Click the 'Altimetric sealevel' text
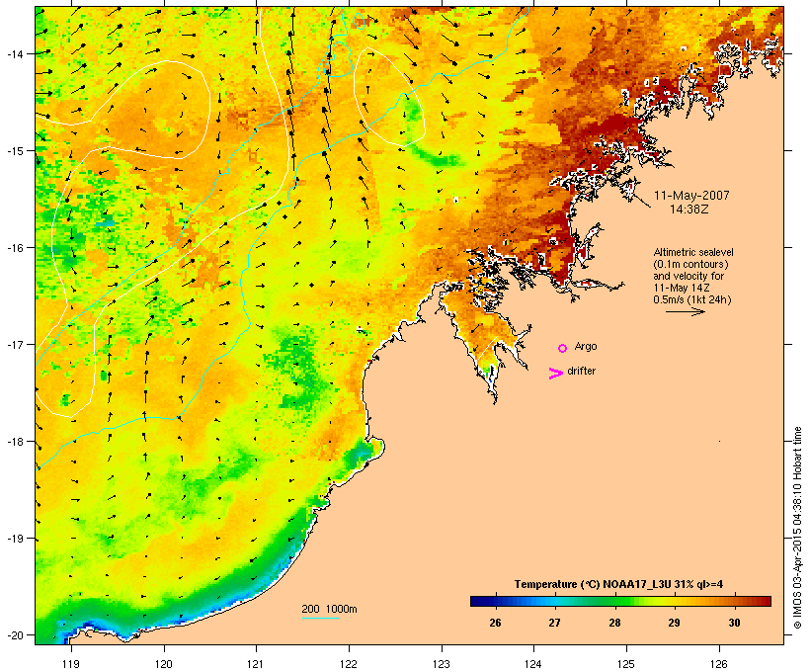This screenshot has width=810, height=672. pyautogui.click(x=693, y=252)
